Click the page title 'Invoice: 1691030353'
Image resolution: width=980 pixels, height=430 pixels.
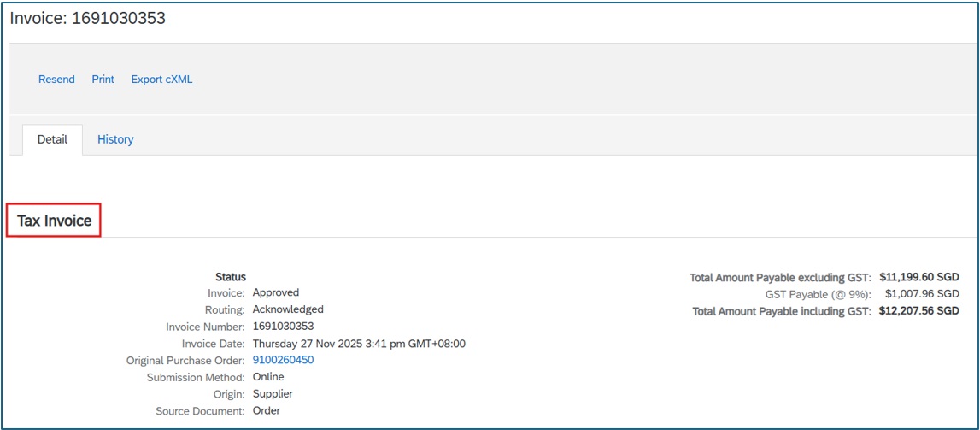[87, 18]
